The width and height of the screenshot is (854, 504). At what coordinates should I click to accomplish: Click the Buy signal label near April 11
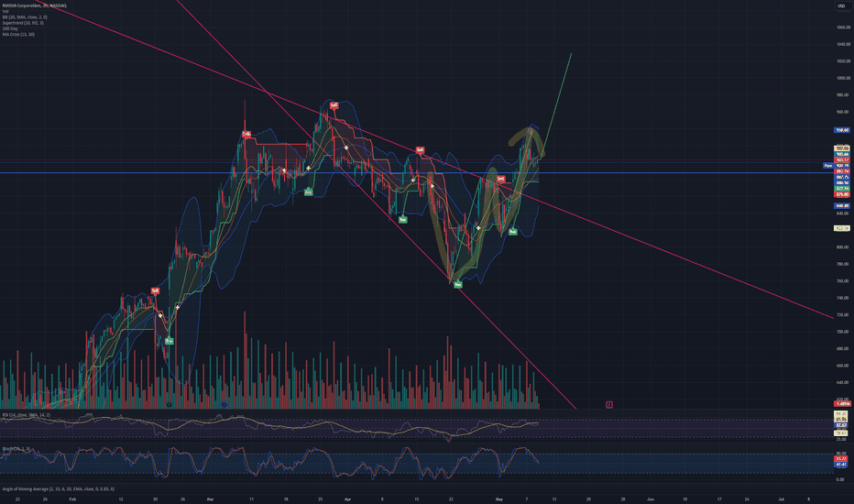pos(402,220)
